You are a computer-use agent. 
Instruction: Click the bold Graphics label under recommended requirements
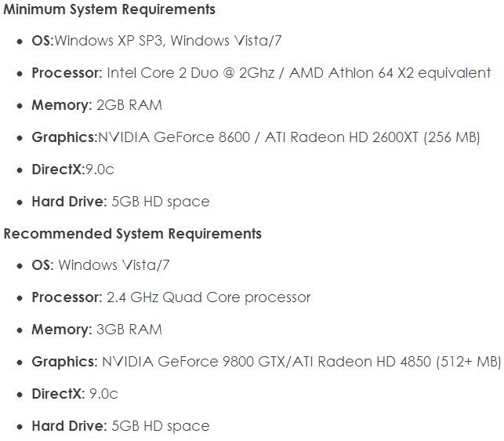pyautogui.click(x=63, y=362)
